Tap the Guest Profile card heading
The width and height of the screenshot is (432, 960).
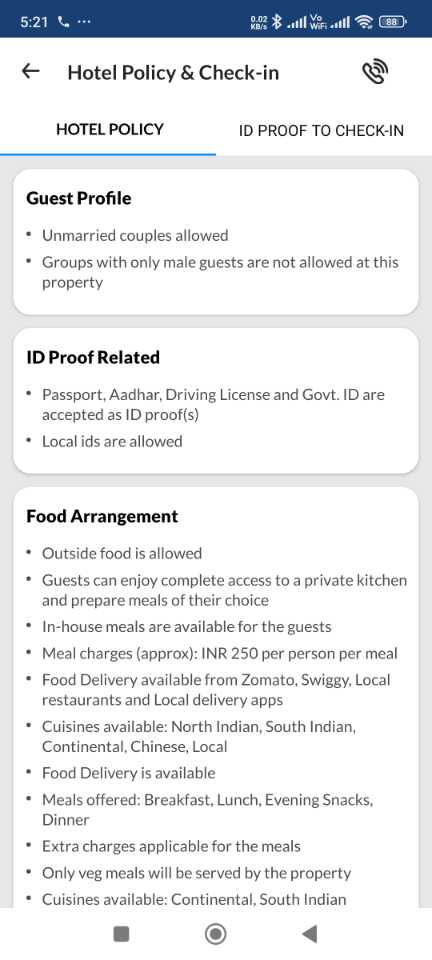(78, 198)
